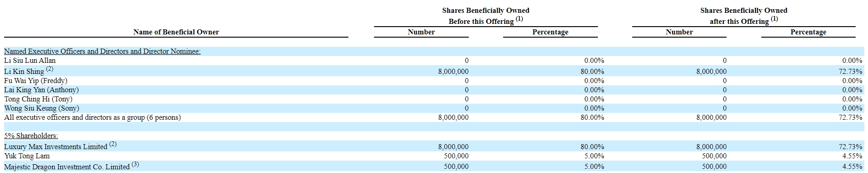Click Li Kin Shing's 72.73% after-offering percentage
Image resolution: width=868 pixels, height=173 pixels.
coord(852,72)
